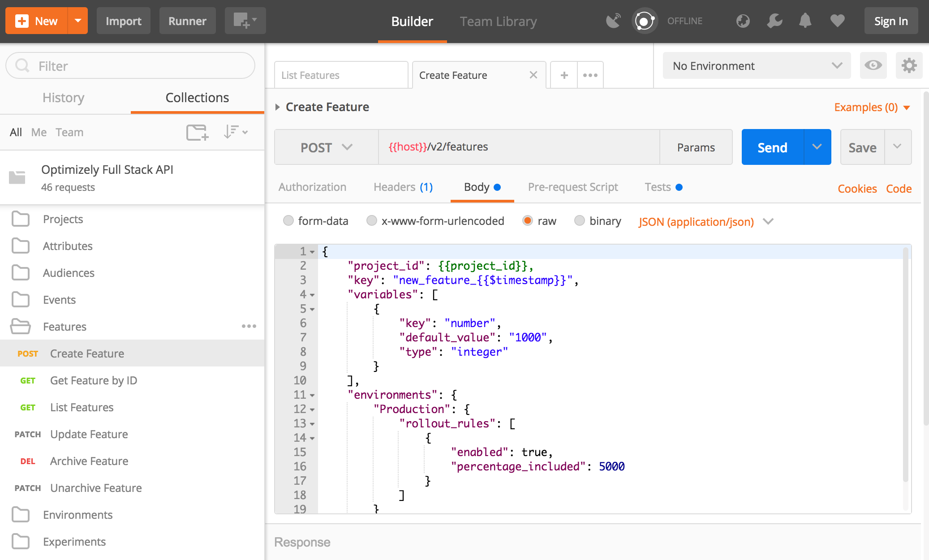Viewport: 929px width, 560px height.
Task: Switch to the History tab
Action: coord(64,98)
